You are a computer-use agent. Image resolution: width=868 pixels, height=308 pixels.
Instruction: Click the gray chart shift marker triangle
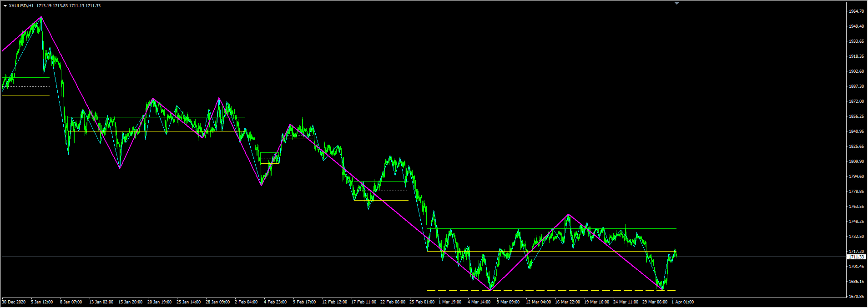[x=676, y=3]
